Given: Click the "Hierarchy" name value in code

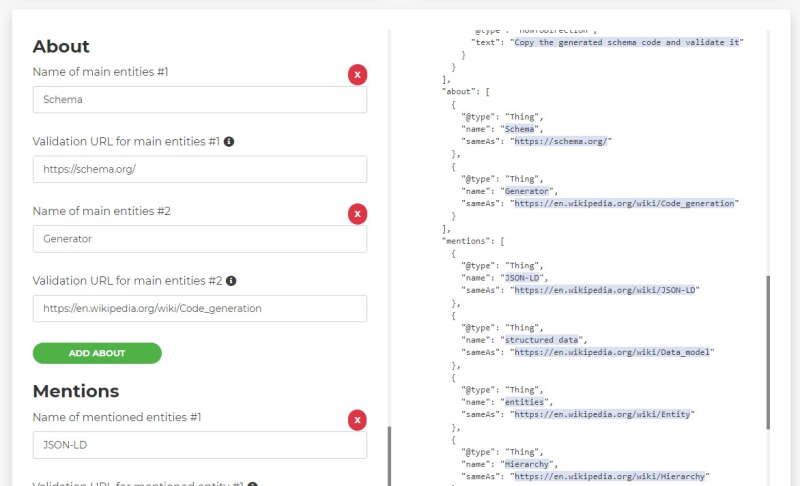Looking at the screenshot, I should 527,465.
